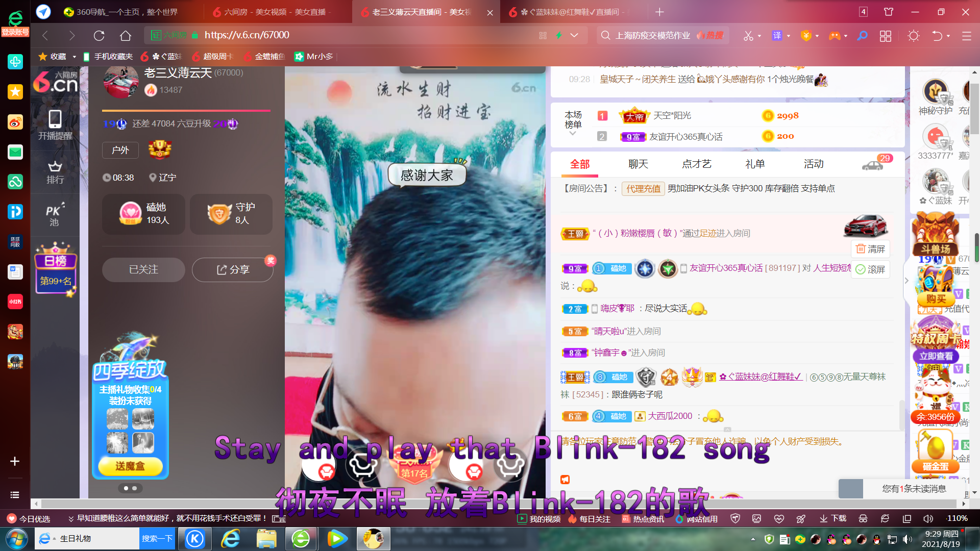The image size is (980, 551).
Task: Open the browser main menu icon
Action: [967, 36]
